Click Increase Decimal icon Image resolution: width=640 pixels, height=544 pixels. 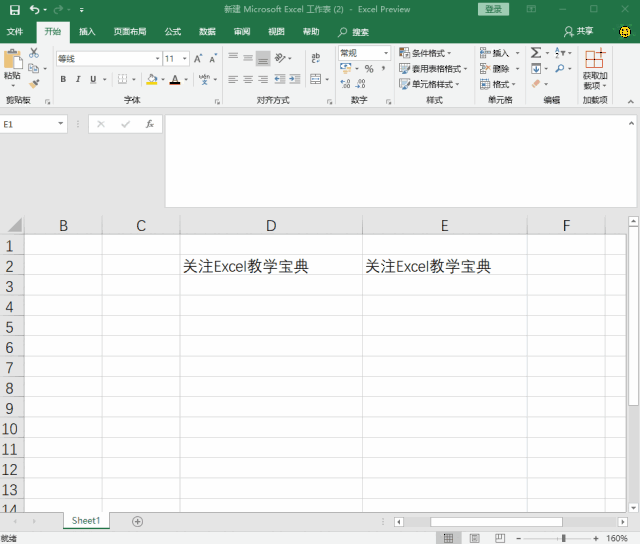tap(345, 84)
